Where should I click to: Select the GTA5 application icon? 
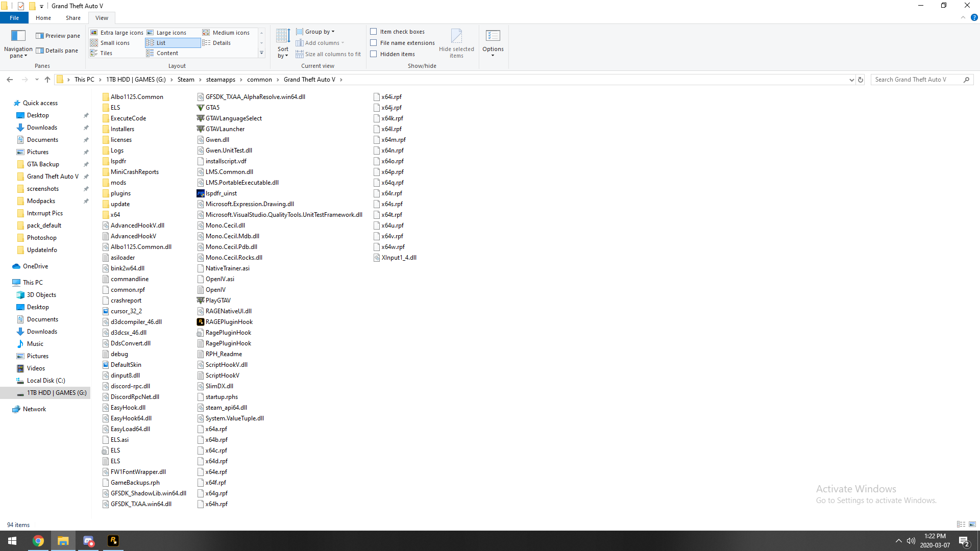[201, 108]
